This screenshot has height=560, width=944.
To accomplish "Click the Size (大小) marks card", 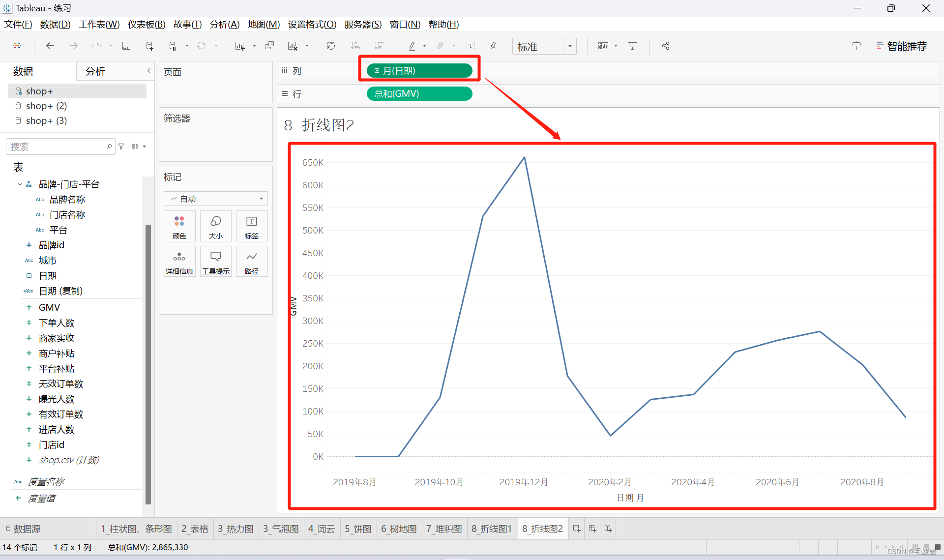I will pyautogui.click(x=215, y=226).
